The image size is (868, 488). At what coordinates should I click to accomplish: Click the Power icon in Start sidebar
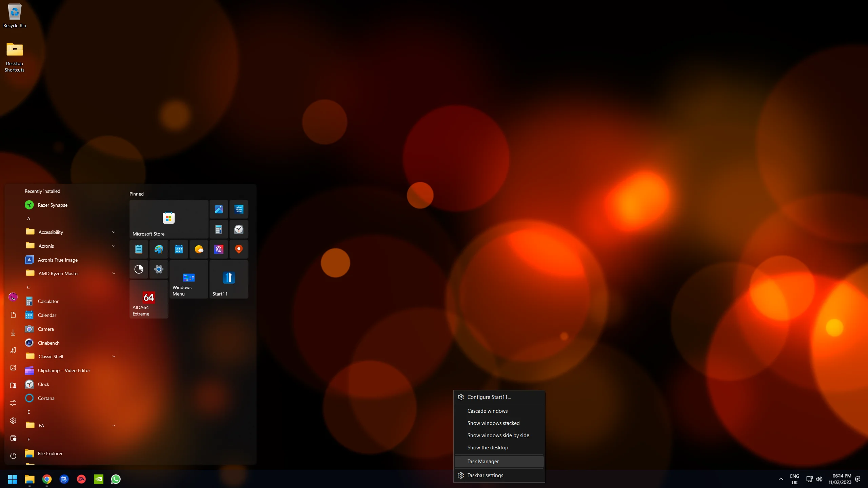coord(13,456)
